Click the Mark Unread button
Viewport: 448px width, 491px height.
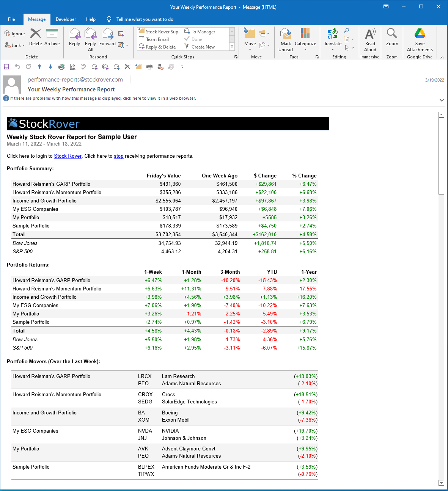pyautogui.click(x=286, y=40)
